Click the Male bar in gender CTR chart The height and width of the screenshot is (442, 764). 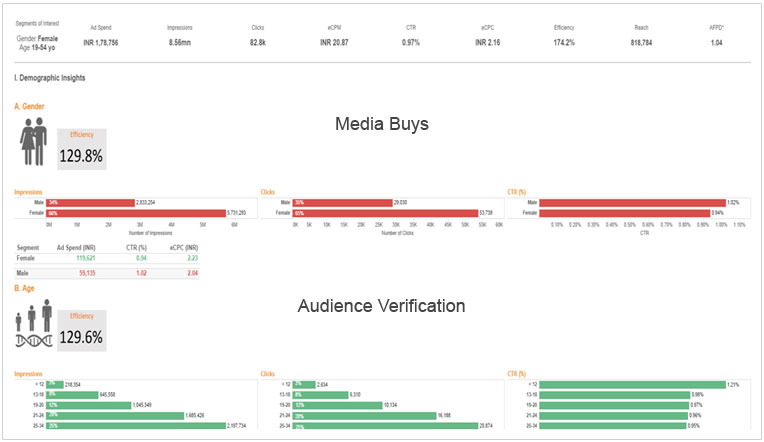[632, 203]
